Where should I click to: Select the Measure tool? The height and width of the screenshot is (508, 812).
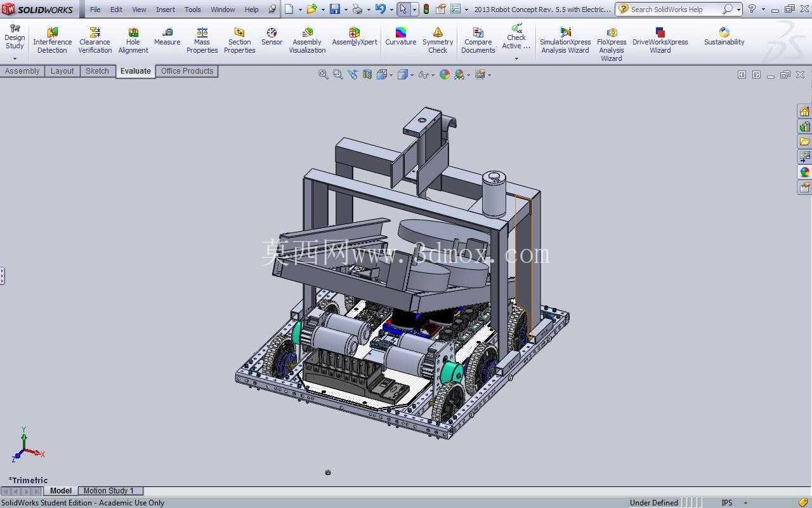[x=167, y=37]
